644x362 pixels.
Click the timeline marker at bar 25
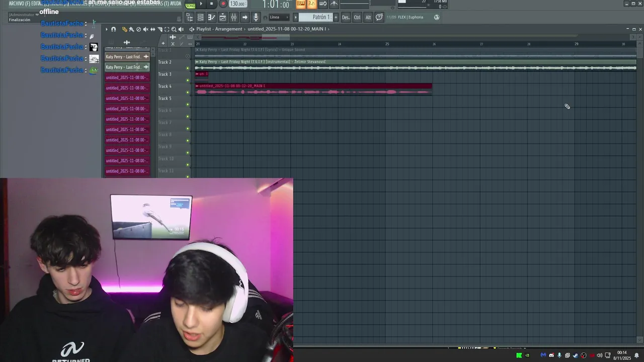387,44
